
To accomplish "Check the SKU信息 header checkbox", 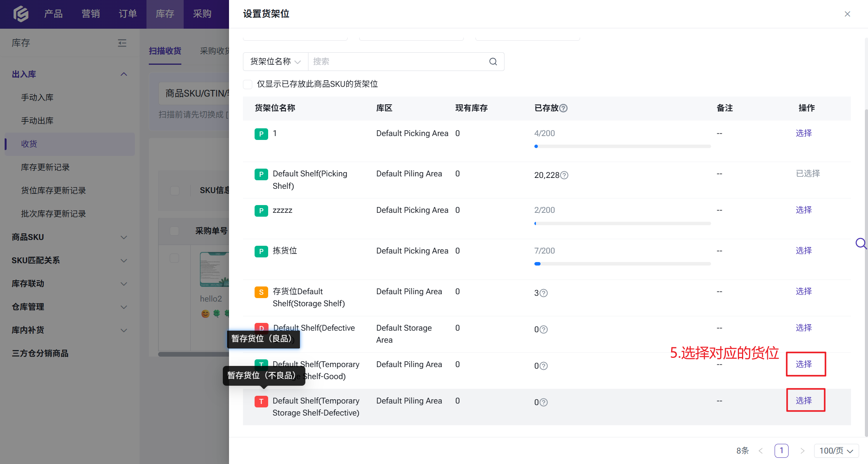I will (x=175, y=190).
